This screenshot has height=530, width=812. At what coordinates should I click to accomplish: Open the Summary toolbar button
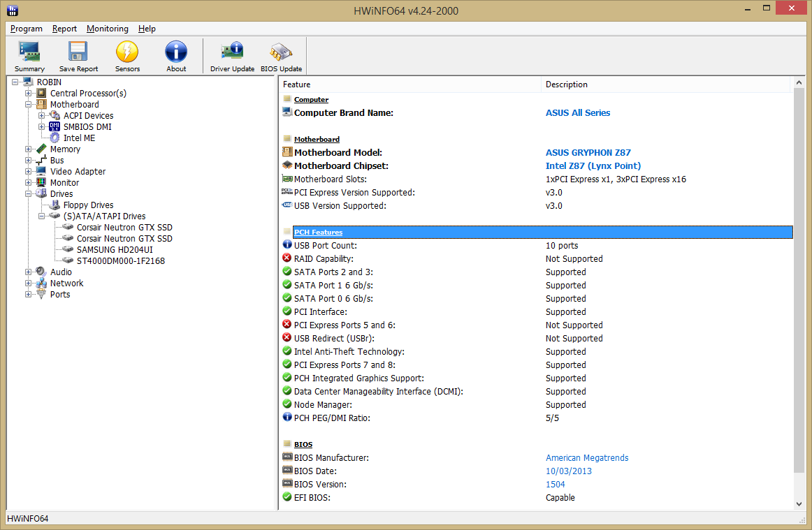click(29, 57)
